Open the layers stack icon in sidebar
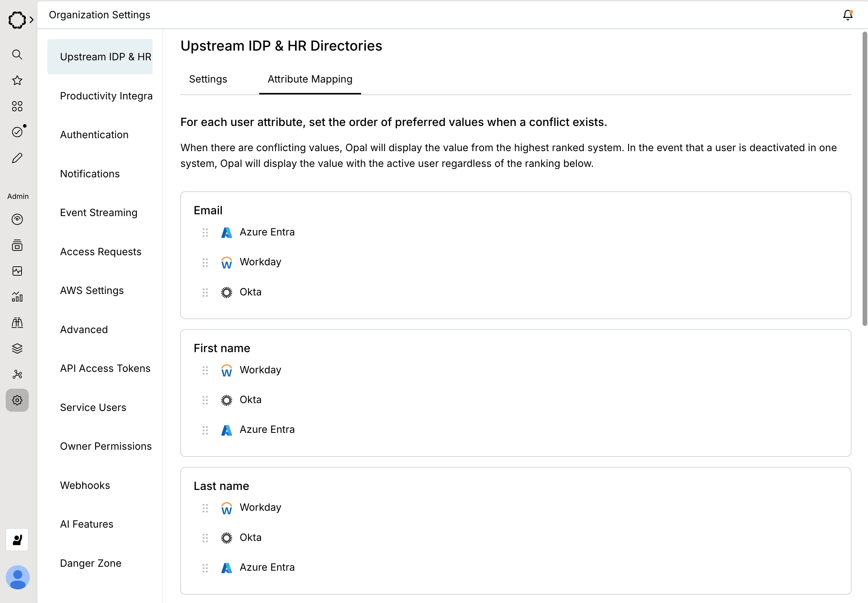The height and width of the screenshot is (603, 868). click(x=17, y=349)
